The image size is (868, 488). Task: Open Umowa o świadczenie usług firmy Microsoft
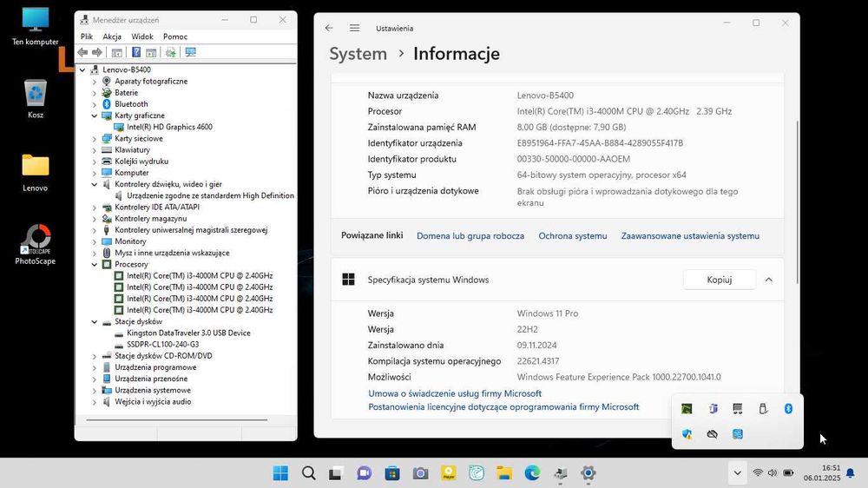455,393
